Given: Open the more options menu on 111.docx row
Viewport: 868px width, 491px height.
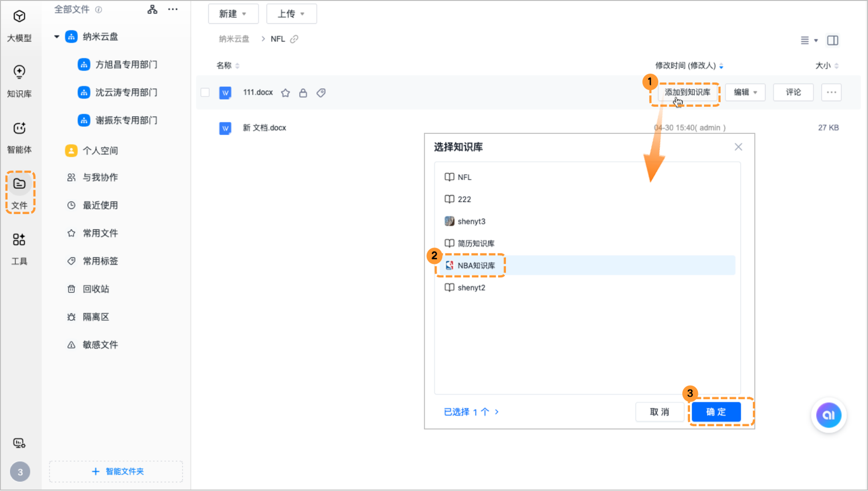Looking at the screenshot, I should 831,92.
